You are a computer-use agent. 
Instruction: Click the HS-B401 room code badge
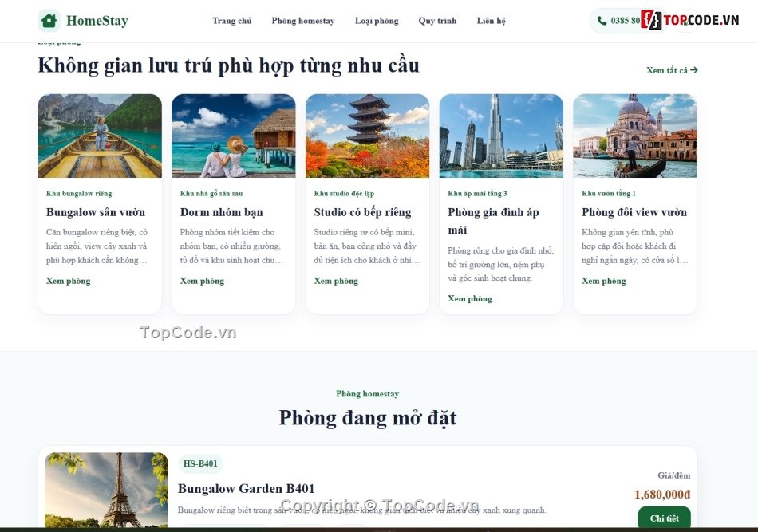200,463
